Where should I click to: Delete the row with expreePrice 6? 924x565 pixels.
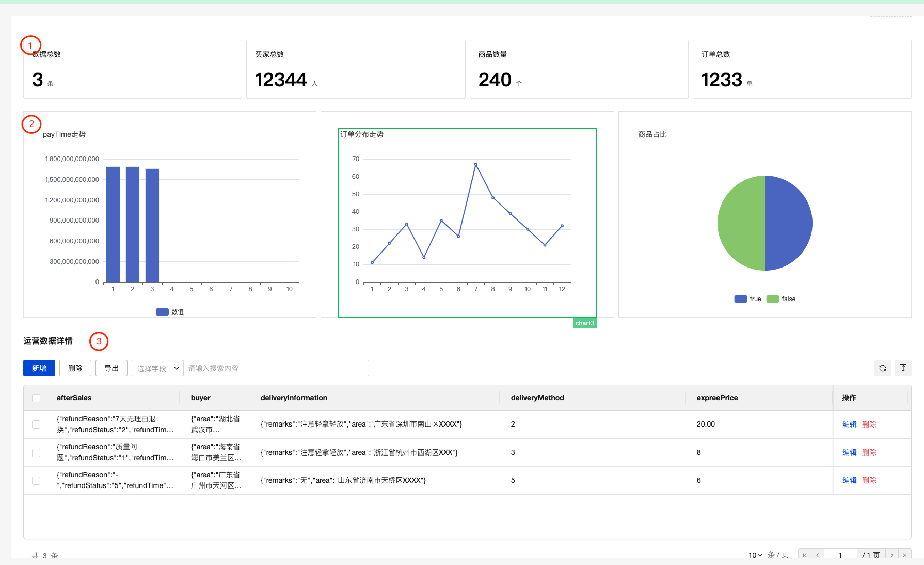point(869,480)
